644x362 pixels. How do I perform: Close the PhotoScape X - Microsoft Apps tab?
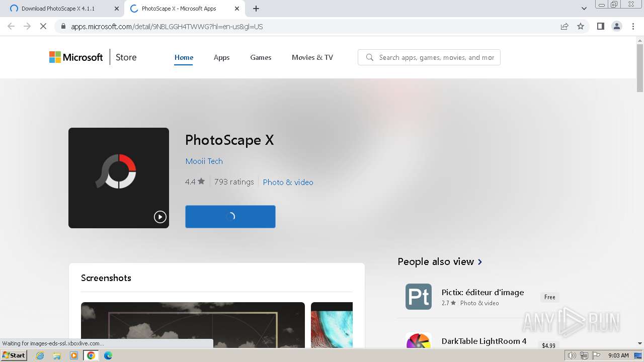pyautogui.click(x=237, y=9)
